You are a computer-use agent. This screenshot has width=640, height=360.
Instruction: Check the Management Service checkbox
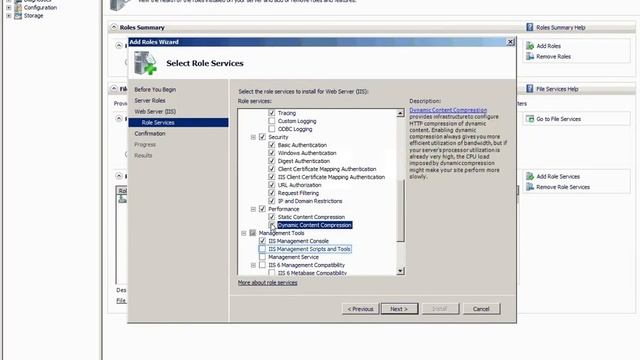point(262,257)
